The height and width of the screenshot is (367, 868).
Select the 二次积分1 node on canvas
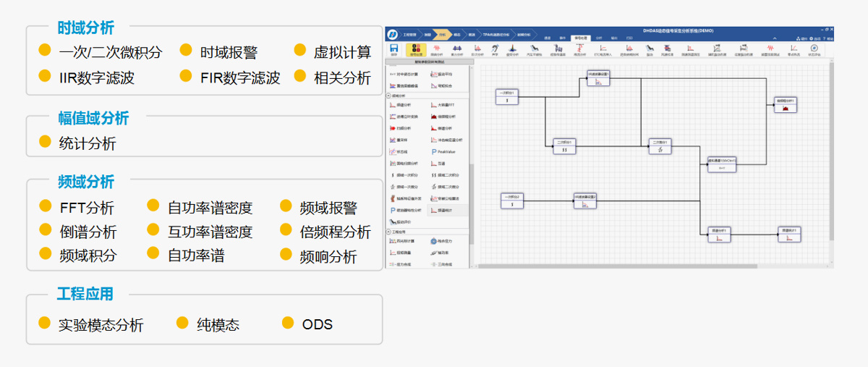(x=564, y=146)
